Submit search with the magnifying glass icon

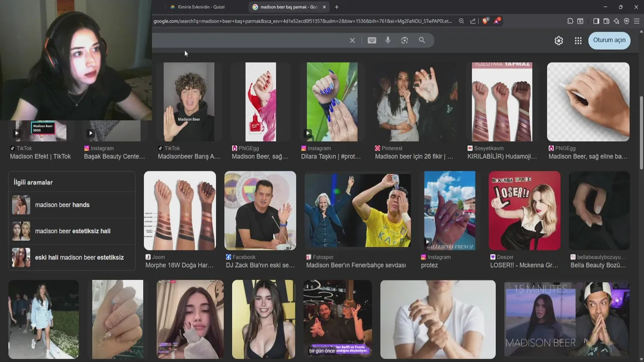[x=422, y=40]
